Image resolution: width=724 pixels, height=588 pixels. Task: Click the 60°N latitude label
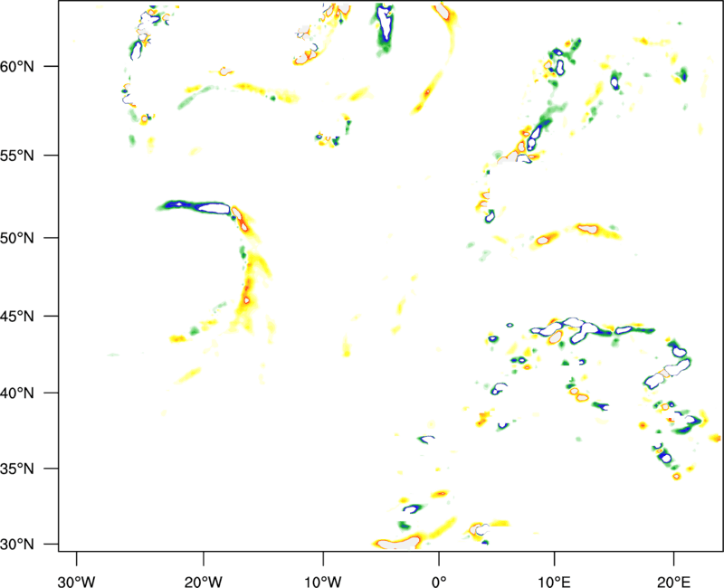click(x=17, y=66)
